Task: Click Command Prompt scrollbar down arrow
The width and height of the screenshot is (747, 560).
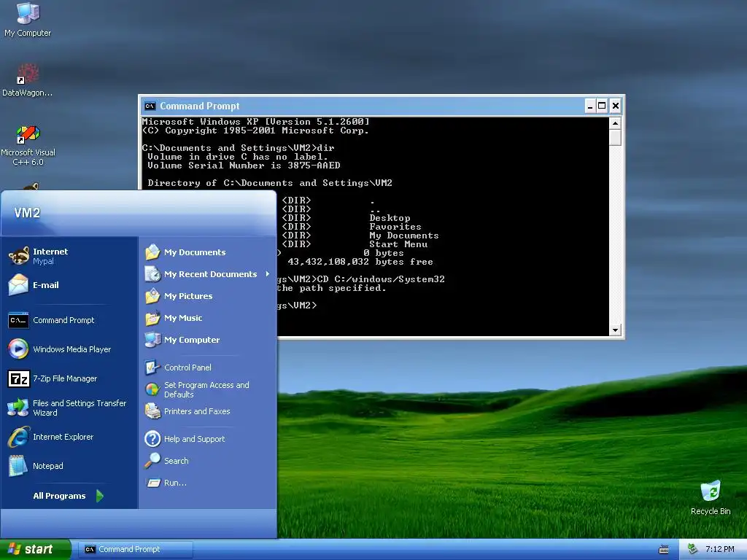Action: (615, 330)
